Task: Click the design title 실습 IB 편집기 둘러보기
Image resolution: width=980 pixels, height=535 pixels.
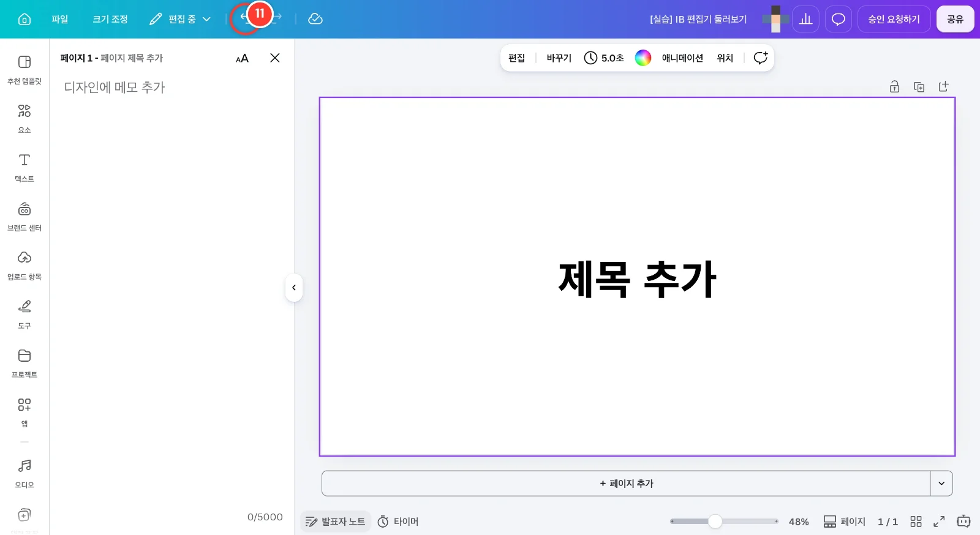Action: (x=698, y=19)
